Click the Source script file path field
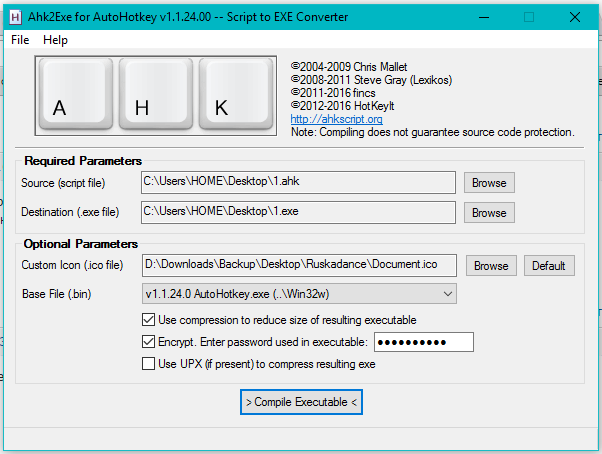 [x=298, y=182]
